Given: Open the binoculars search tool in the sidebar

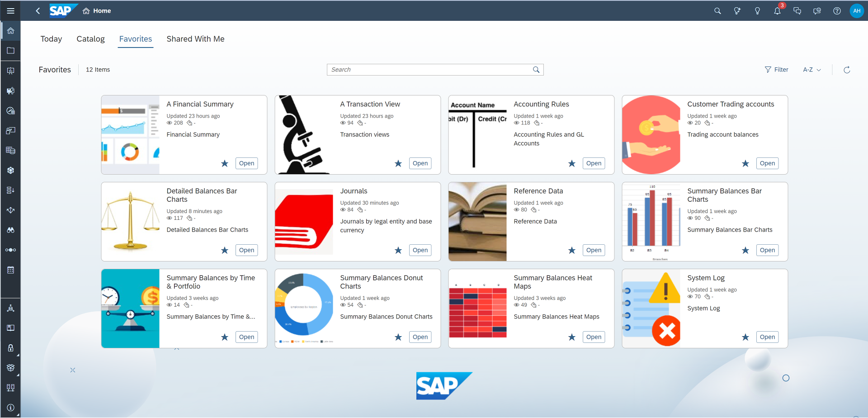Looking at the screenshot, I should tap(10, 230).
